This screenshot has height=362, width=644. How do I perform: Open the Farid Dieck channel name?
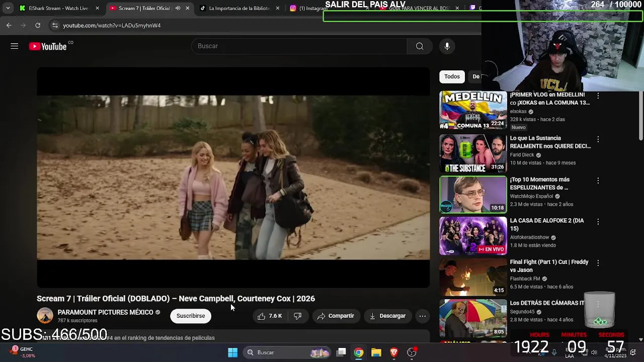click(x=522, y=155)
